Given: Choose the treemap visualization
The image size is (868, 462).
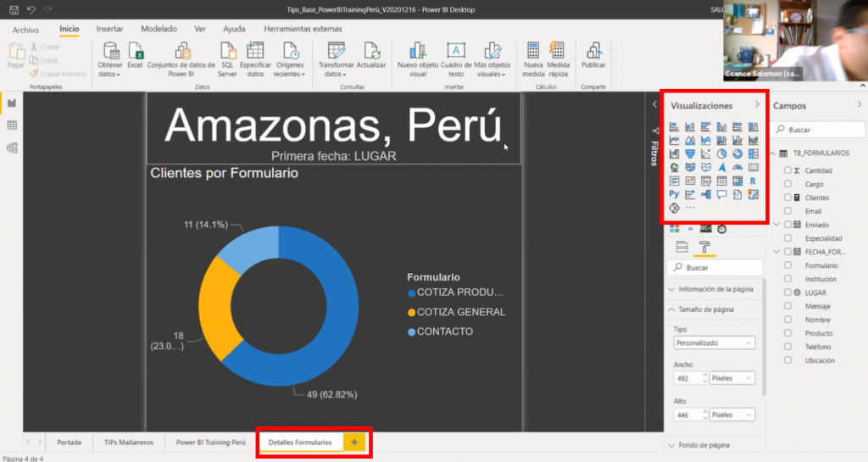Looking at the screenshot, I should coord(754,153).
